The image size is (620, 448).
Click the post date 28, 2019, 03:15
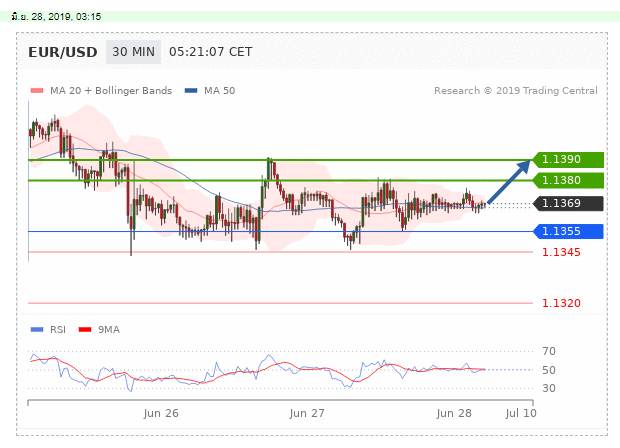56,17
